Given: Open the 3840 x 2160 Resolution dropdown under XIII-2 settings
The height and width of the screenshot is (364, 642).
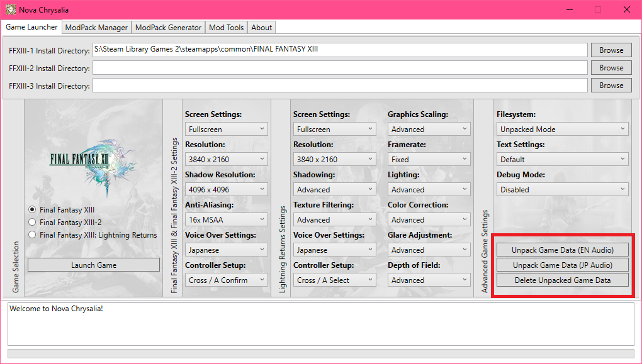Looking at the screenshot, I should 227,159.
